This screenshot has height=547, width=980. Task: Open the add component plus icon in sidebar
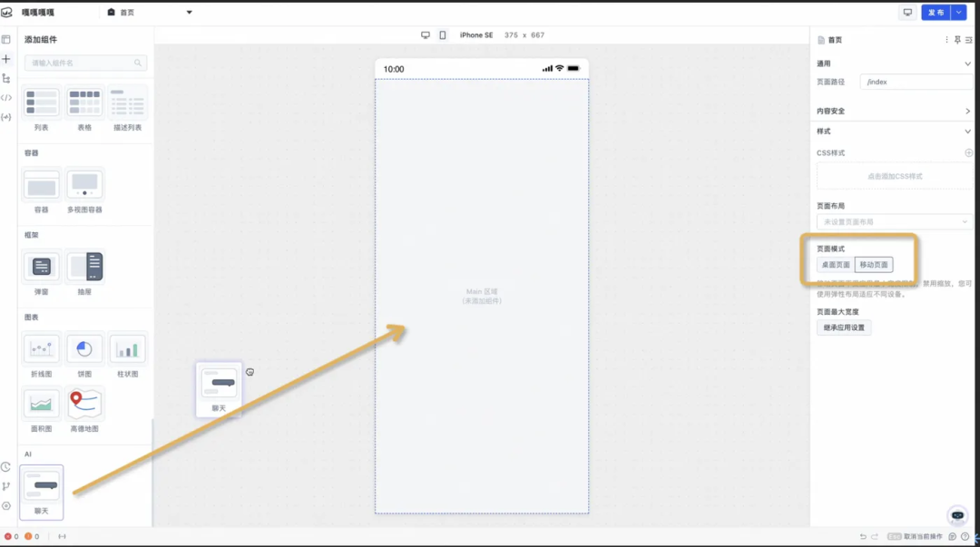pos(6,59)
